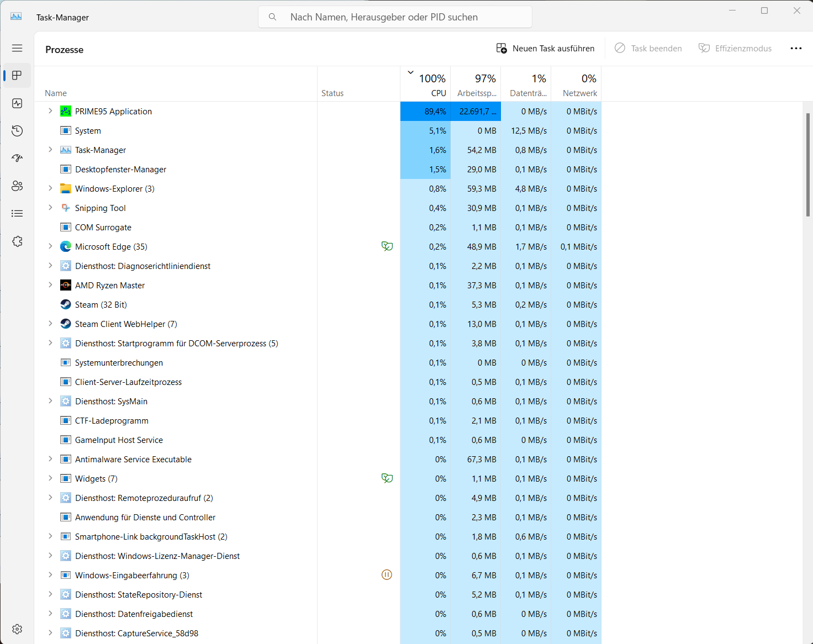Expand Smartphone-Link backgroundTaskHost (2) row
This screenshot has height=644, width=813.
click(x=50, y=536)
